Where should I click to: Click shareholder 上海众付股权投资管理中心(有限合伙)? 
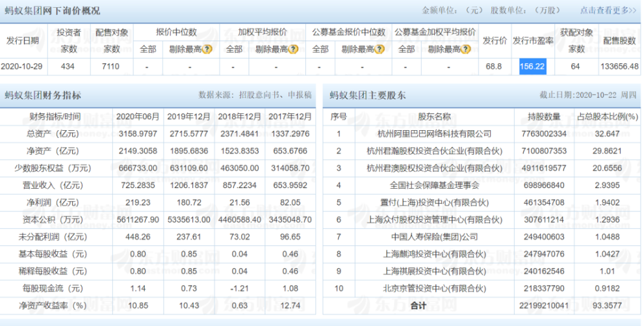[434, 220]
